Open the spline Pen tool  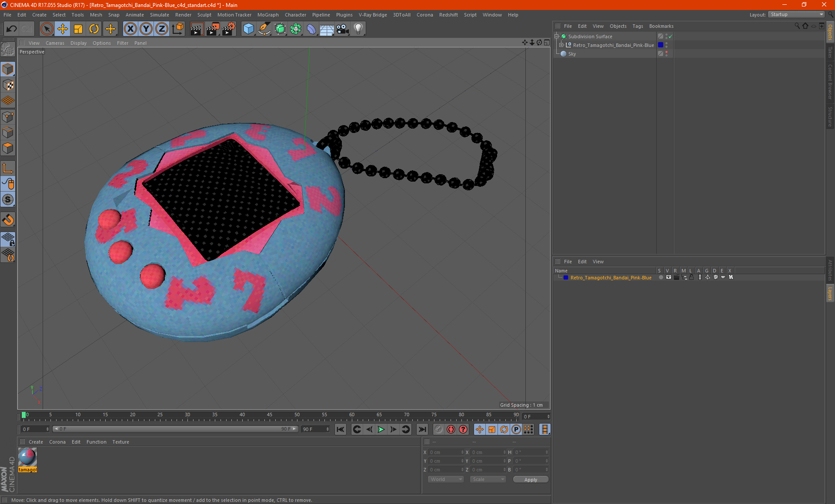click(x=264, y=29)
